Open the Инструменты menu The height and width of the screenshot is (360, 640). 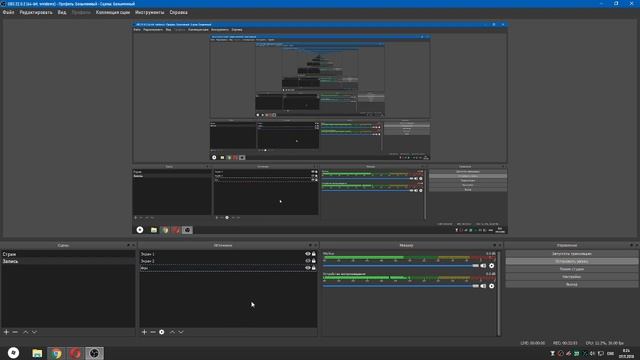click(149, 12)
